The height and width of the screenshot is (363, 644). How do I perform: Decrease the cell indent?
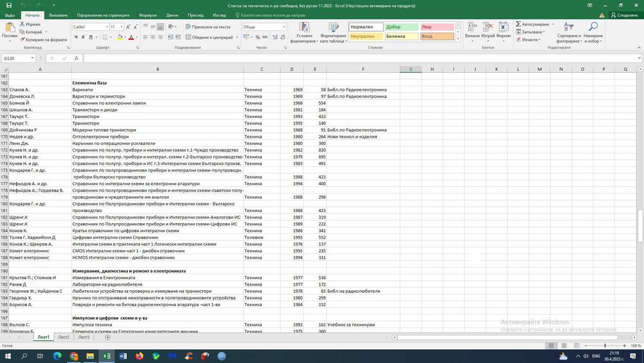point(171,37)
